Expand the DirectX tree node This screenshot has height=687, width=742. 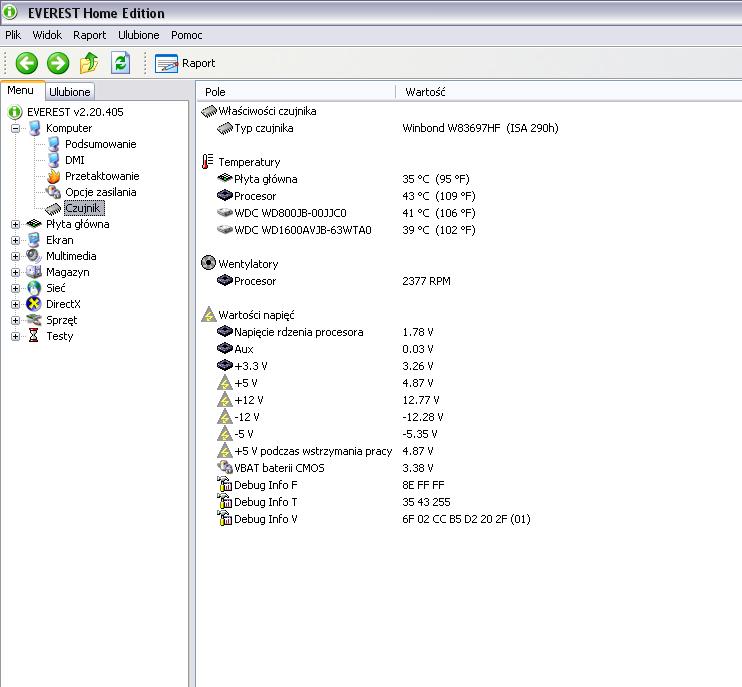pyautogui.click(x=16, y=304)
